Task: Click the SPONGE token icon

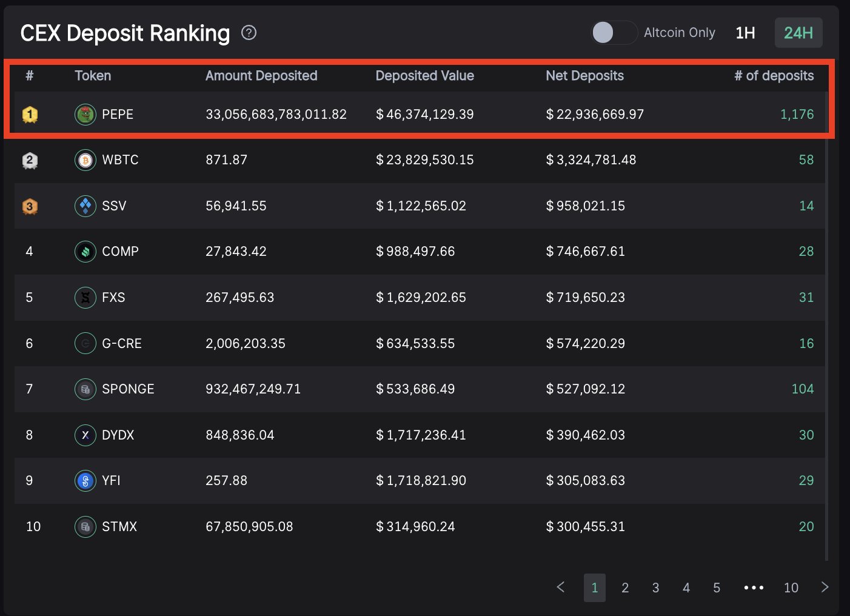Action: click(85, 389)
